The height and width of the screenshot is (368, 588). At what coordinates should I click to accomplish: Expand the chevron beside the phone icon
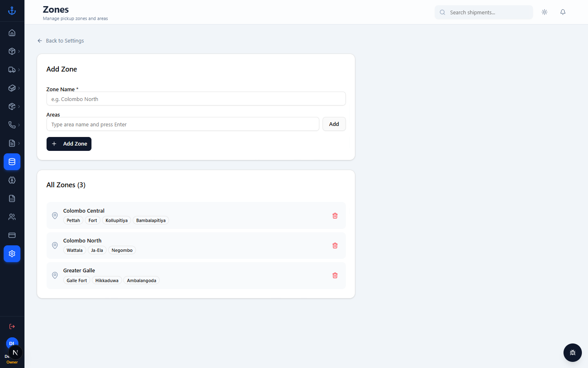pyautogui.click(x=19, y=125)
